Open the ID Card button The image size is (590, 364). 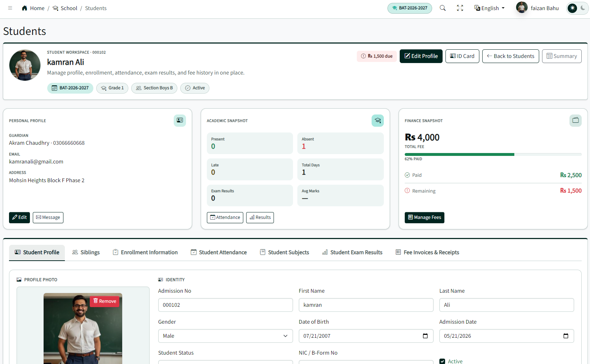pyautogui.click(x=462, y=56)
